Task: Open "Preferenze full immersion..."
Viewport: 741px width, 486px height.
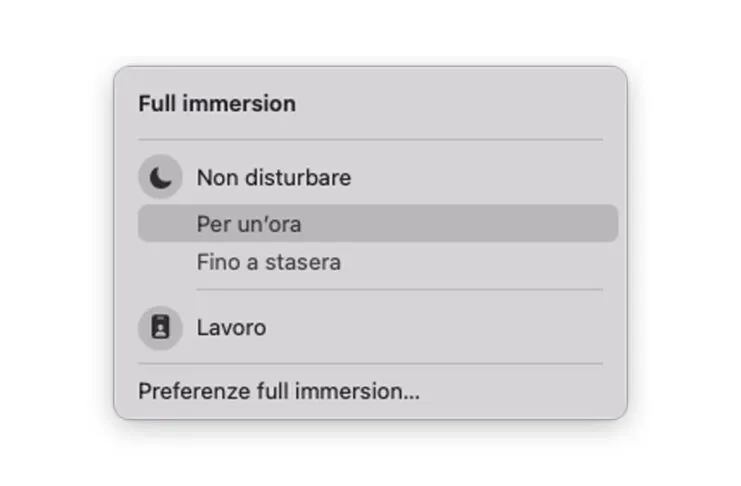Action: click(279, 391)
